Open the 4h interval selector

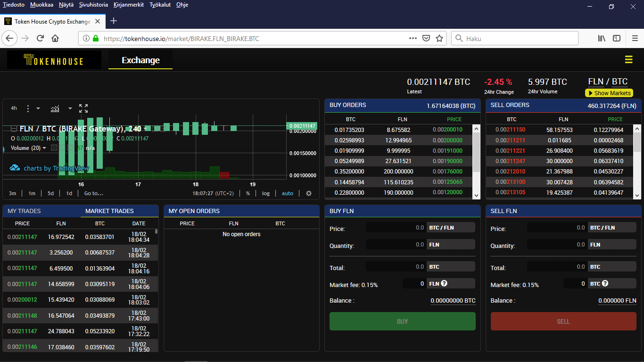point(14,108)
